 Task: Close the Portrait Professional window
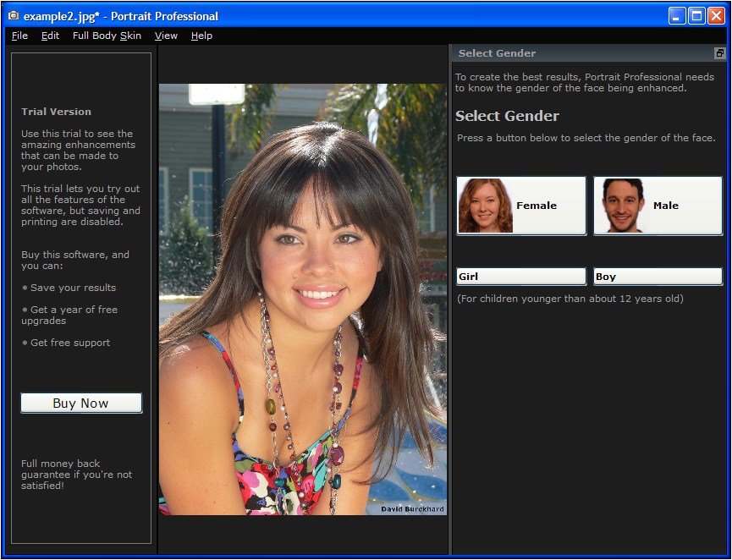click(716, 16)
